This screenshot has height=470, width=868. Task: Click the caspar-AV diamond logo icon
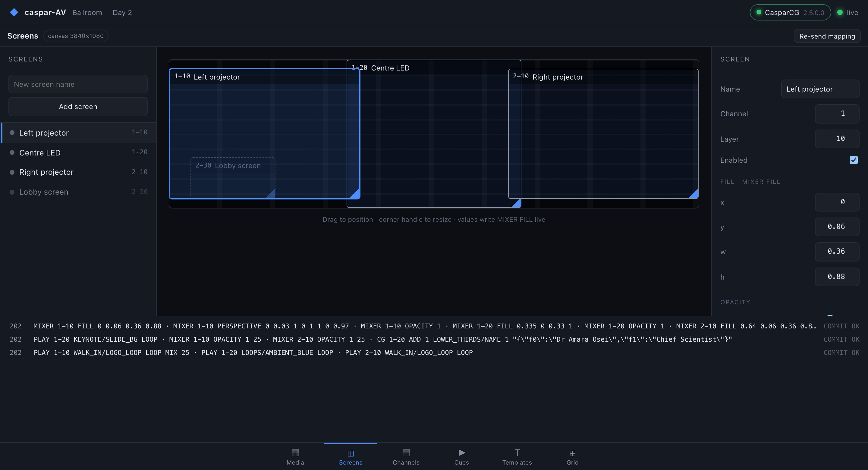pyautogui.click(x=14, y=12)
